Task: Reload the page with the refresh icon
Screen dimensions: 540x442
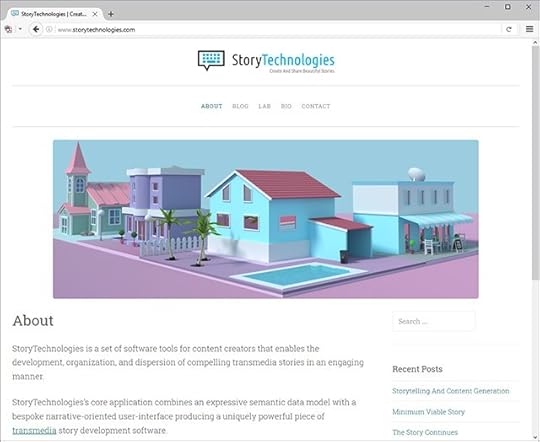Action: pyautogui.click(x=509, y=29)
